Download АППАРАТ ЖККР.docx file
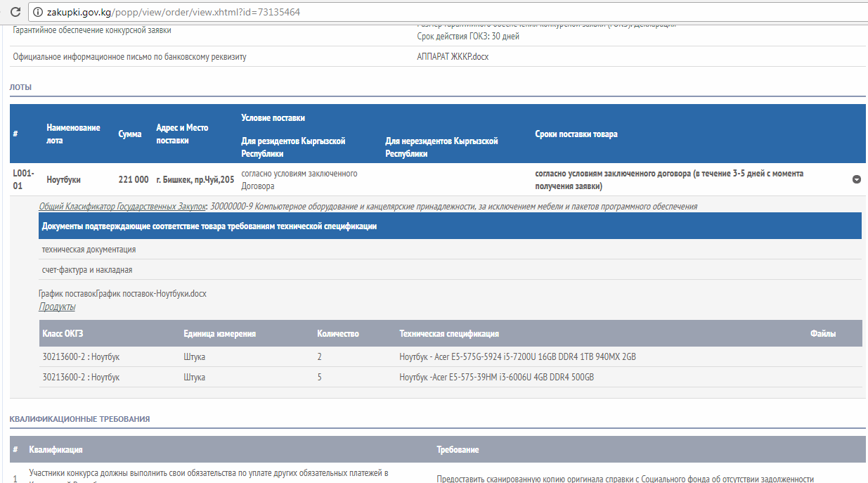The image size is (868, 483). click(453, 57)
